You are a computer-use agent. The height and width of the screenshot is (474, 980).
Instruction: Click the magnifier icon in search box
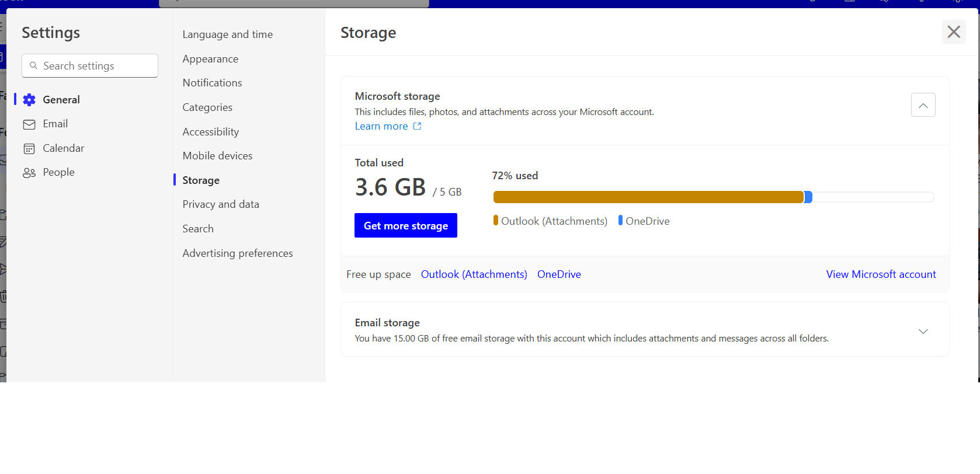coord(34,66)
